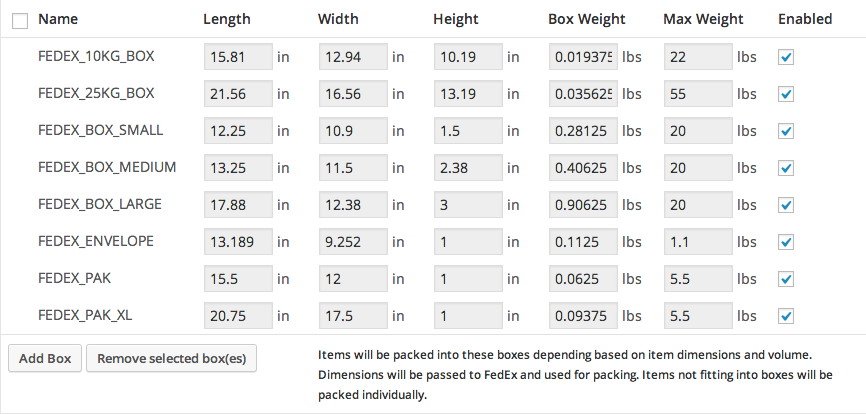
Task: Select the Length field of FEDEX_ENVELOPE
Action: coord(238,242)
